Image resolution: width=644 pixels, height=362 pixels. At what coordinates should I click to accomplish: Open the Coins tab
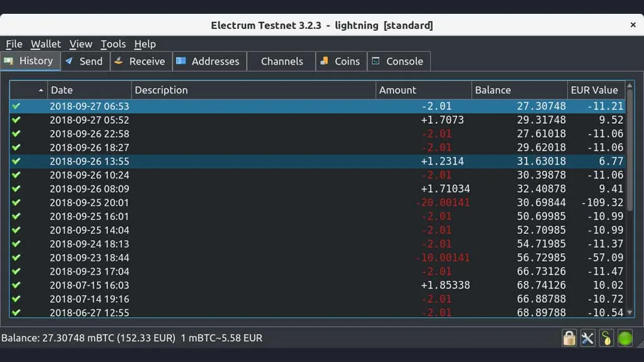[x=341, y=61]
